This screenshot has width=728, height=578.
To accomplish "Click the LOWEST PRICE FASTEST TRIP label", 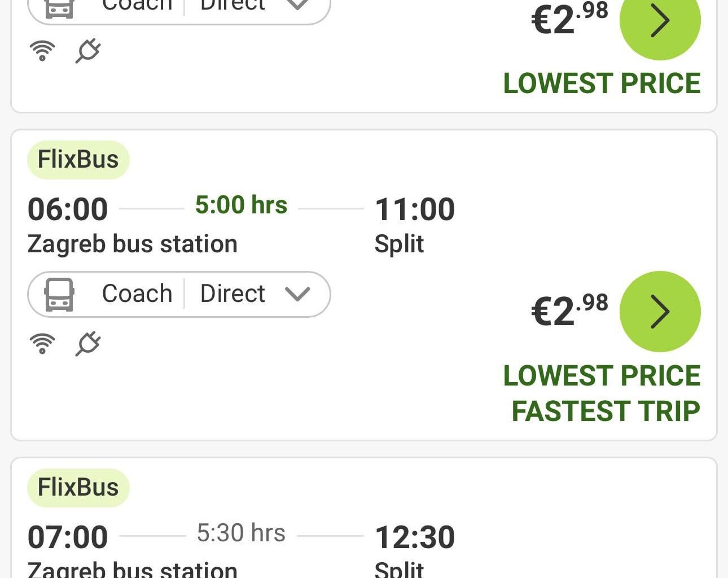I will pyautogui.click(x=604, y=393).
